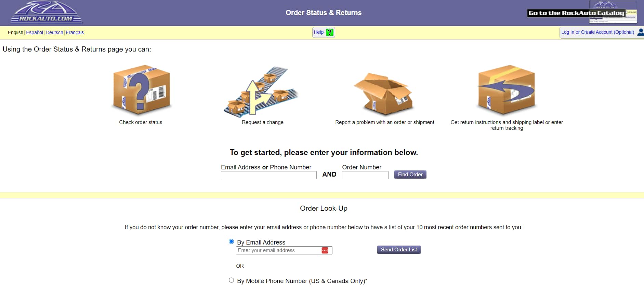Go to the RockAuto Catalog

[576, 13]
